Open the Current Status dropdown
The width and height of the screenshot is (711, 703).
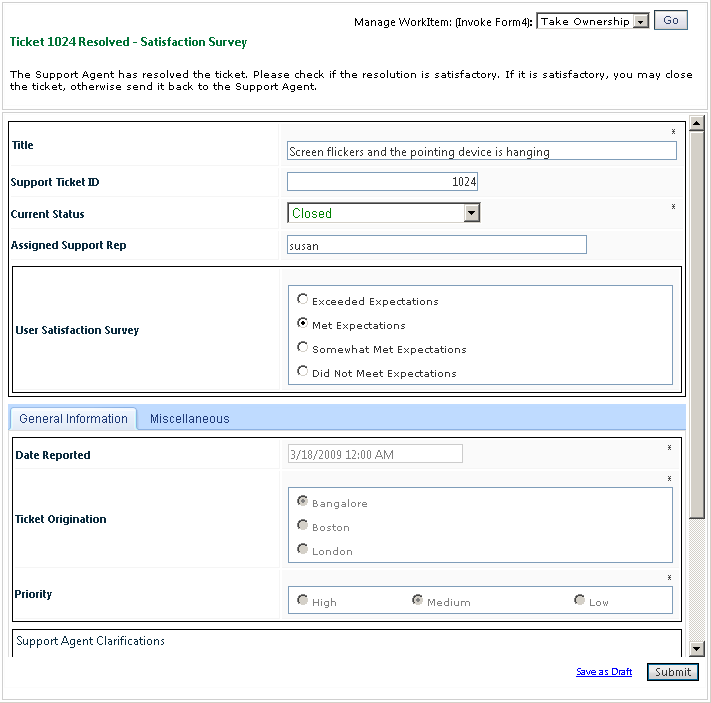coord(471,213)
